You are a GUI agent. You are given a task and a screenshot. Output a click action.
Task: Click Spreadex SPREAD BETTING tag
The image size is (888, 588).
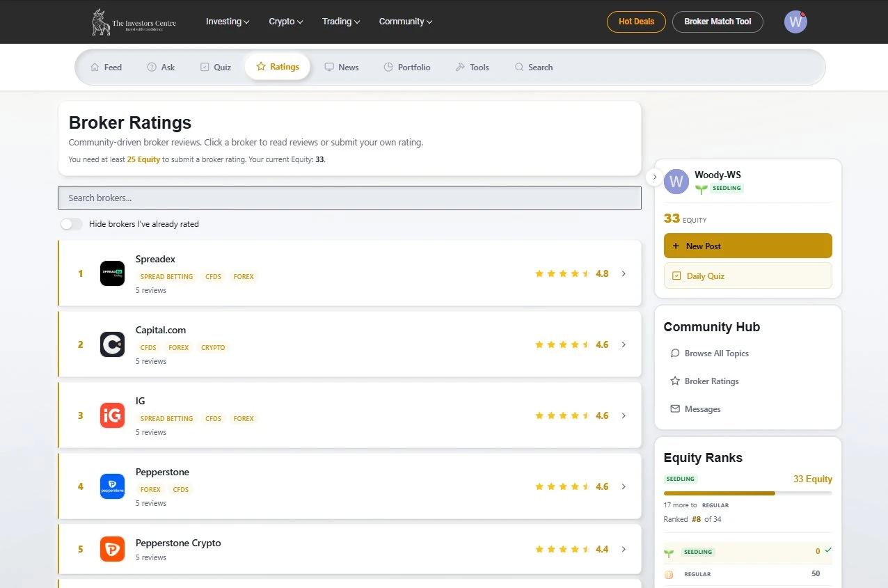tap(167, 276)
